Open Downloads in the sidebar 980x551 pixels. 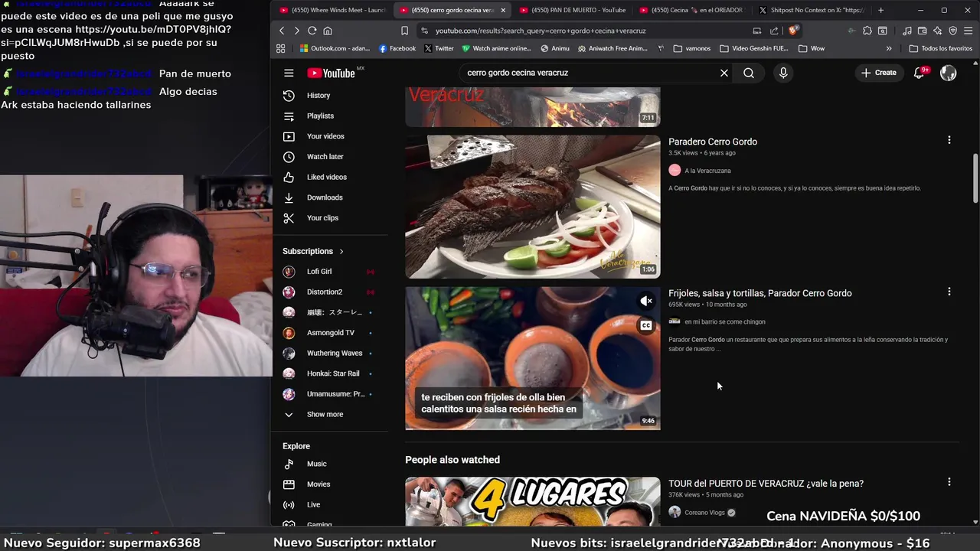click(x=325, y=197)
